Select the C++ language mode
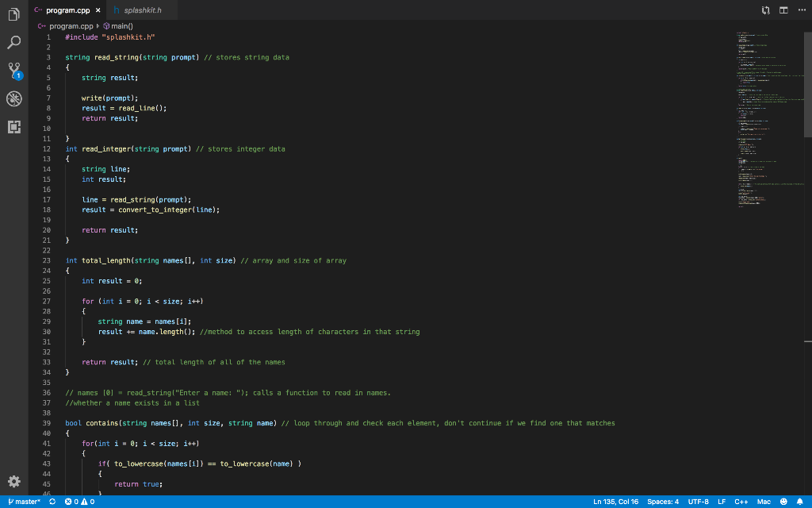The height and width of the screenshot is (508, 812). pyautogui.click(x=741, y=502)
